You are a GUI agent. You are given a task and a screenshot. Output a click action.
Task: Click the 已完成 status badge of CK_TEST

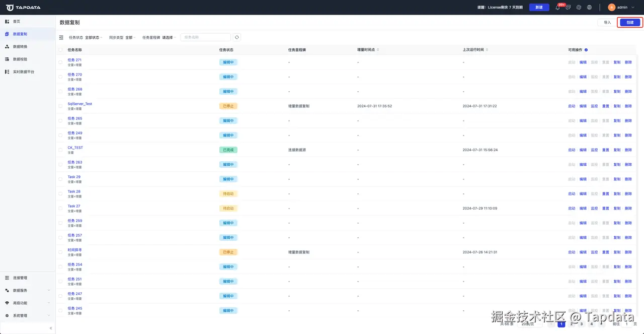[228, 150]
